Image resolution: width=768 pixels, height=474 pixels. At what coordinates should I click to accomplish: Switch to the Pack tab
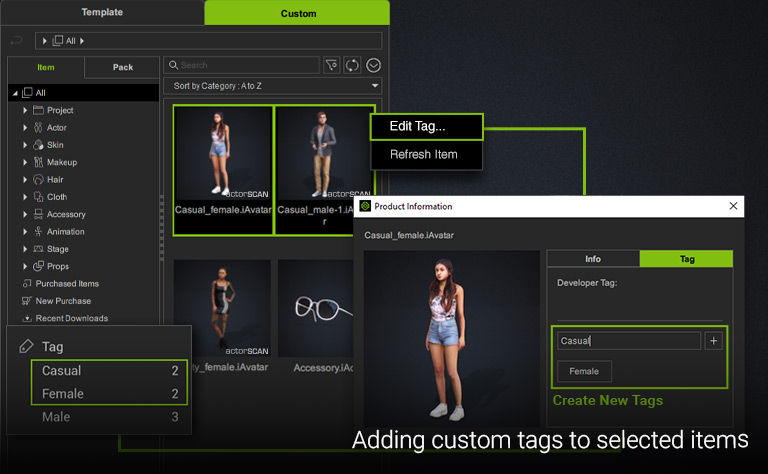click(x=122, y=67)
